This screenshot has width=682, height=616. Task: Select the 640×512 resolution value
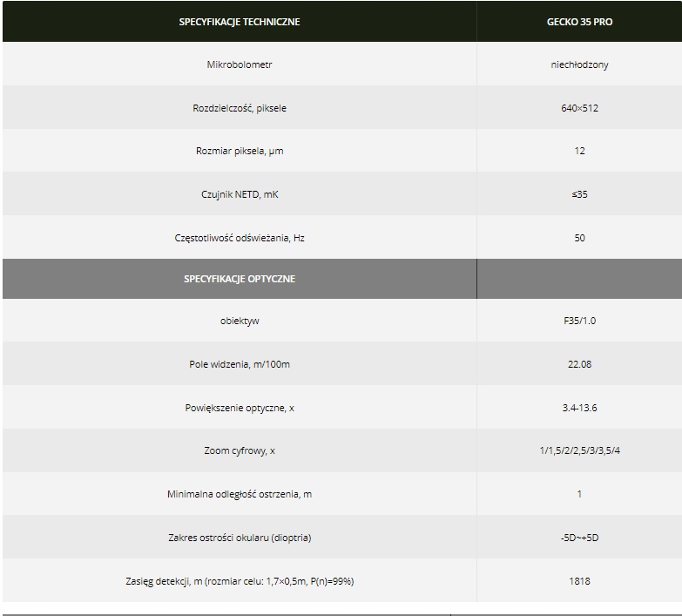click(x=579, y=108)
